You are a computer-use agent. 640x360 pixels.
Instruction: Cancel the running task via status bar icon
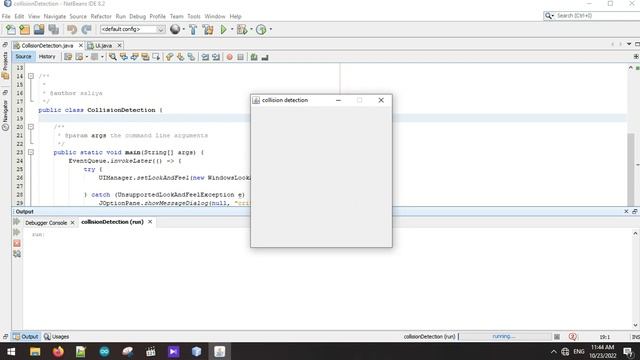[557, 337]
